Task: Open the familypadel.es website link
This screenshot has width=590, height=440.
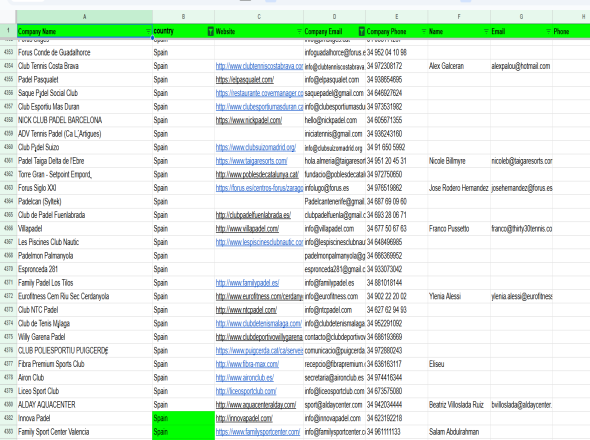Action: (247, 283)
